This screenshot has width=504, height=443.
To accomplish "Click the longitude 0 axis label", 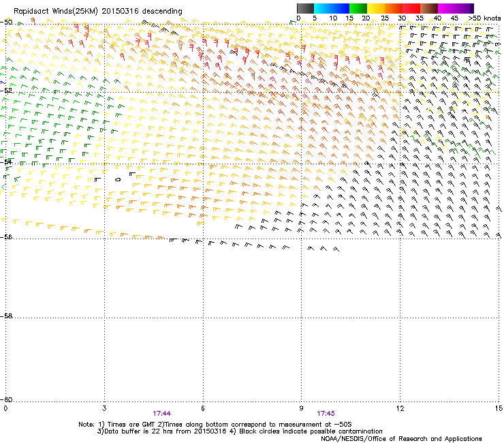I will click(5, 408).
